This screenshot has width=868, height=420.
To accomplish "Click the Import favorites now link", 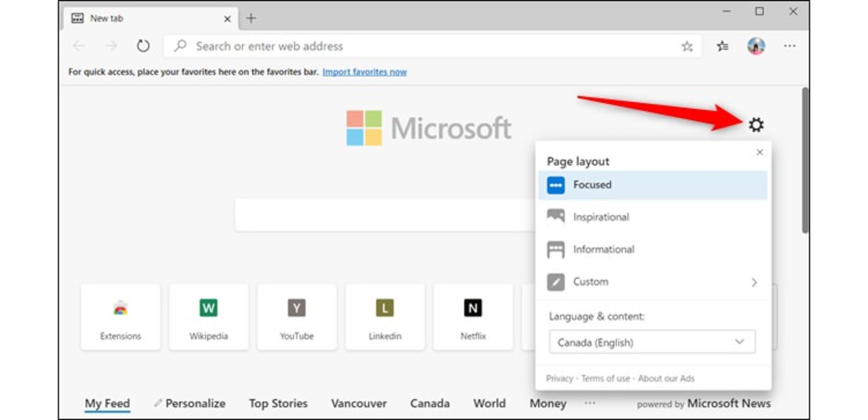I will [x=364, y=72].
